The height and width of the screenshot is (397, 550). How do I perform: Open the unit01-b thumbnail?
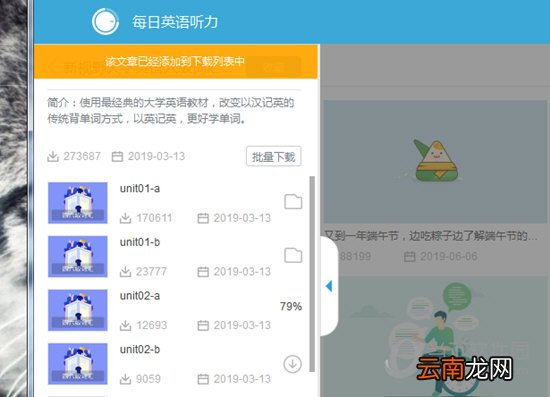pyautogui.click(x=78, y=256)
